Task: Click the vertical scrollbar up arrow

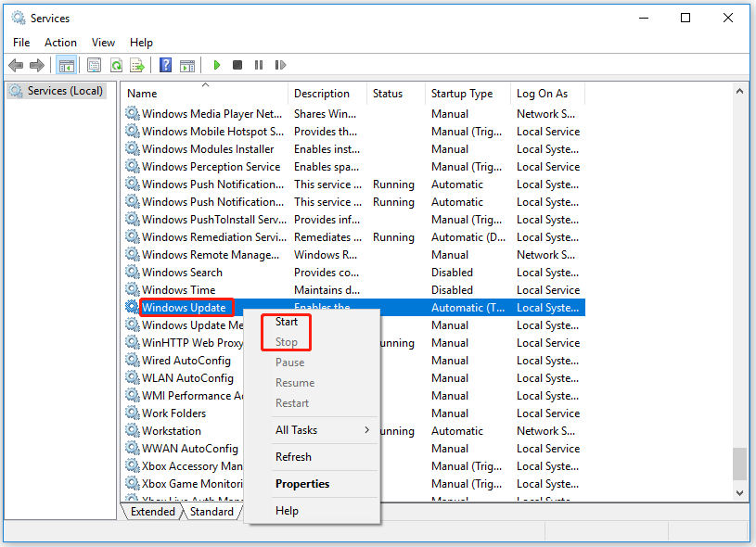Action: tap(739, 91)
